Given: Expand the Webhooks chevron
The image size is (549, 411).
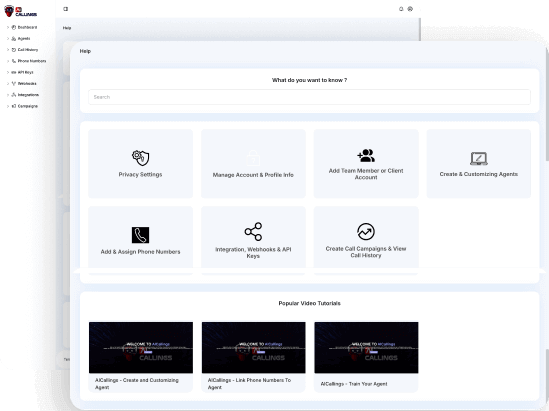Looking at the screenshot, I should (x=8, y=84).
